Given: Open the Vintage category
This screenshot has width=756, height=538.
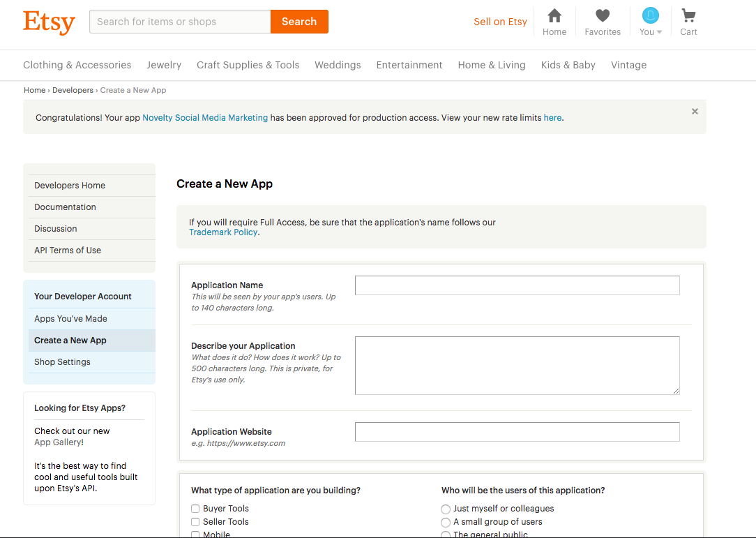Looking at the screenshot, I should (x=628, y=65).
